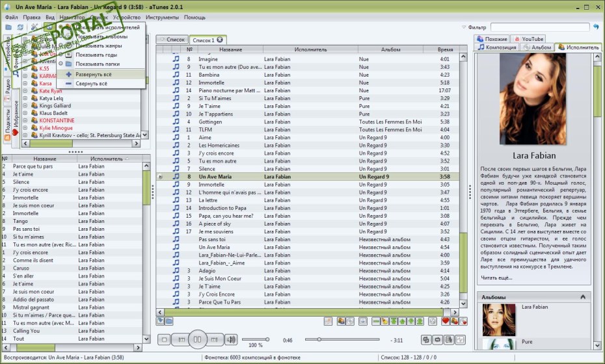Toggle repeat mode button in player
This screenshot has height=364, width=605.
(x=437, y=339)
